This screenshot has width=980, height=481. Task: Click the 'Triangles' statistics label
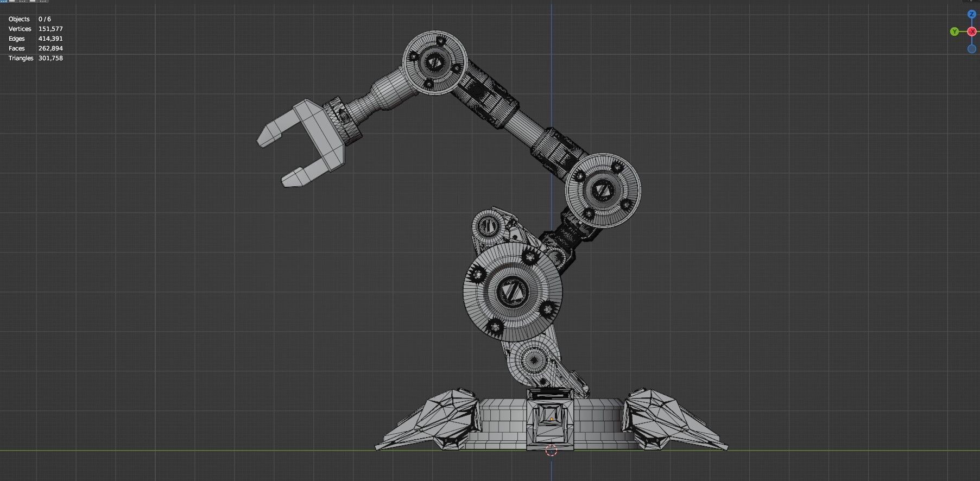coord(21,58)
